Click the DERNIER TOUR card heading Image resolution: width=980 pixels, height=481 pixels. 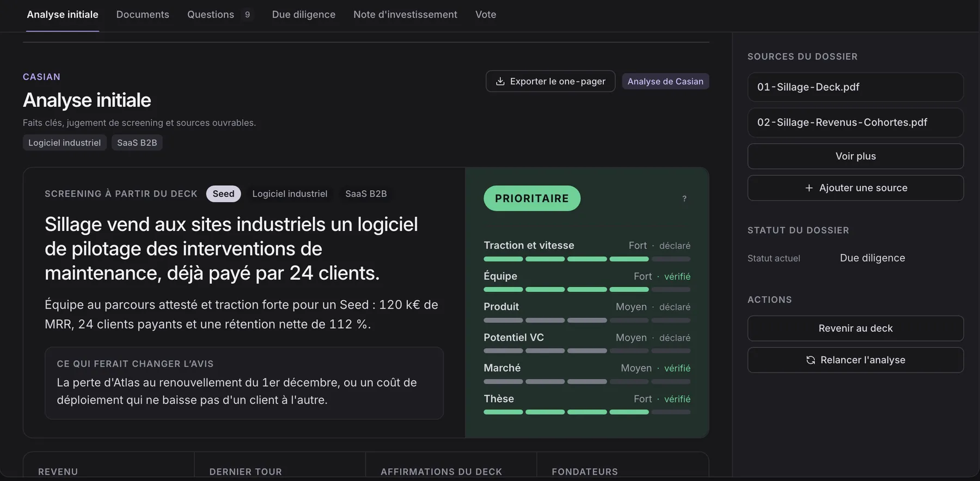click(246, 472)
